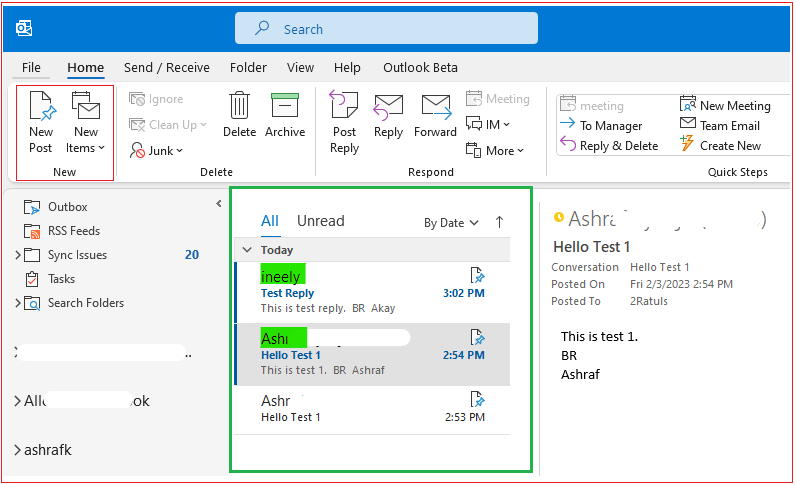Screen dimensions: 796x485
Task: Open the IM dropdown
Action: point(488,124)
